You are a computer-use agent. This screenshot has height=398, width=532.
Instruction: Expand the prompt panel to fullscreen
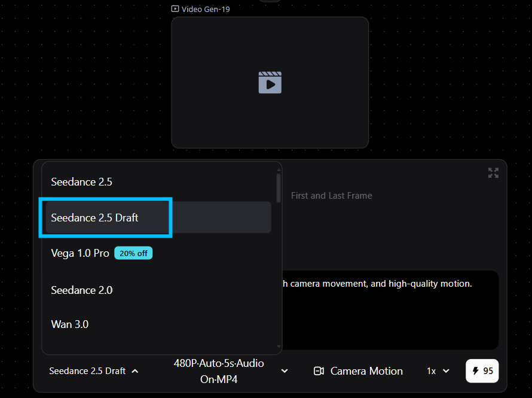493,172
